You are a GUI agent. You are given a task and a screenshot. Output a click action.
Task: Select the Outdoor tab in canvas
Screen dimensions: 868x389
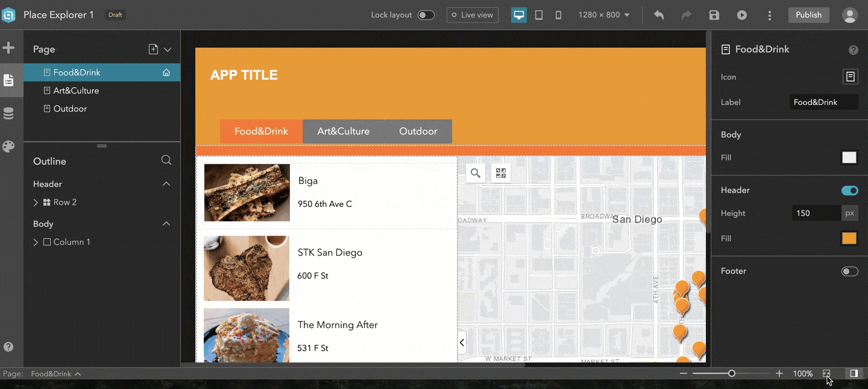(x=418, y=131)
